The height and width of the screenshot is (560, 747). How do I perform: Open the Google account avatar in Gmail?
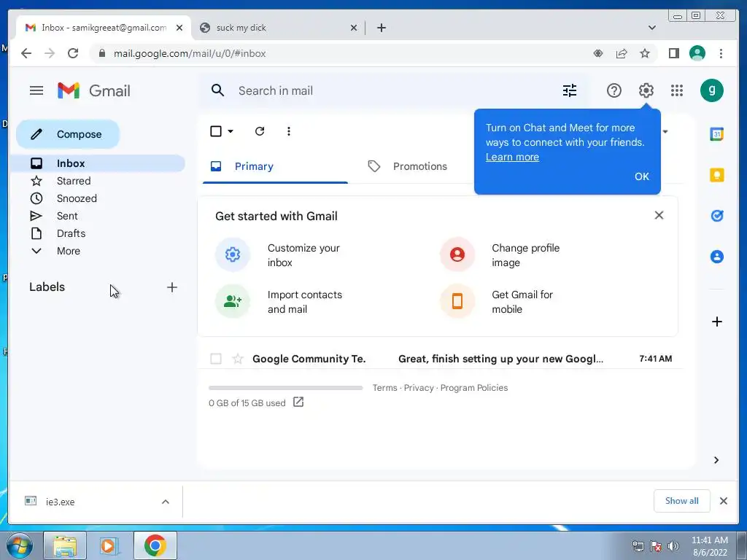click(712, 90)
